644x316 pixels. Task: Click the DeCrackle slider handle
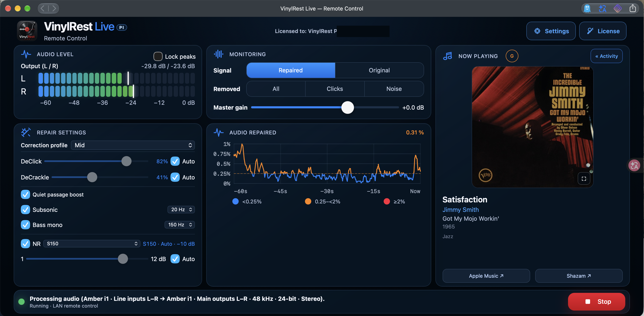(92, 177)
